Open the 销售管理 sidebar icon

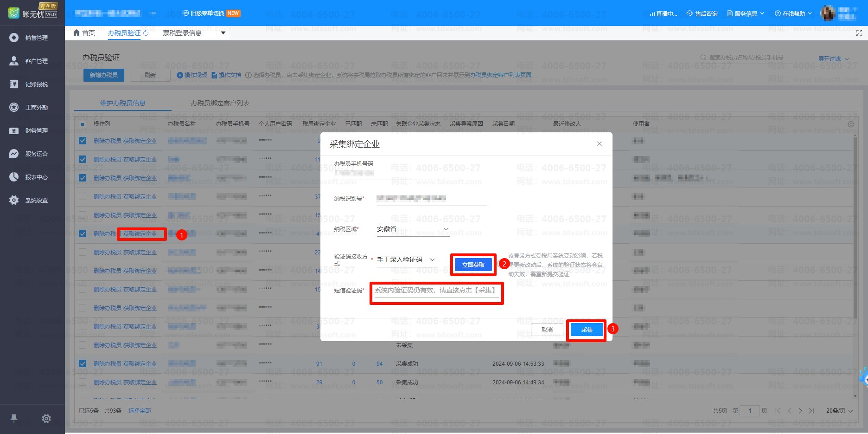click(x=14, y=38)
